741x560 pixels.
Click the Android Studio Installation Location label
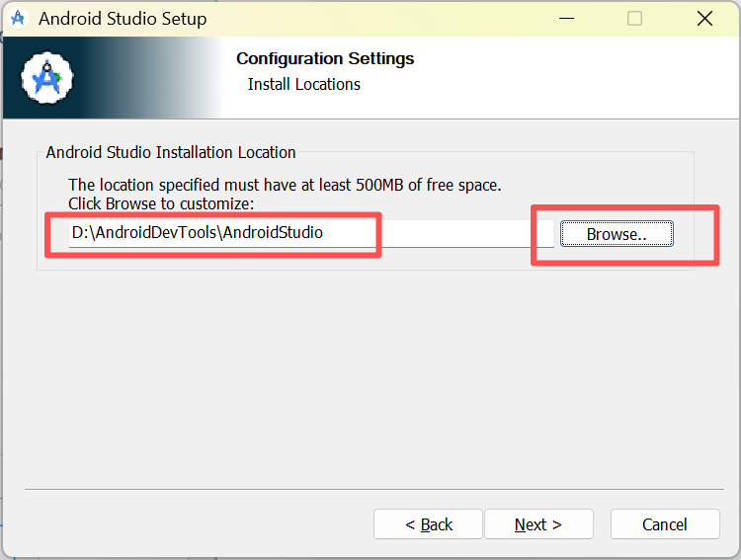(x=171, y=152)
